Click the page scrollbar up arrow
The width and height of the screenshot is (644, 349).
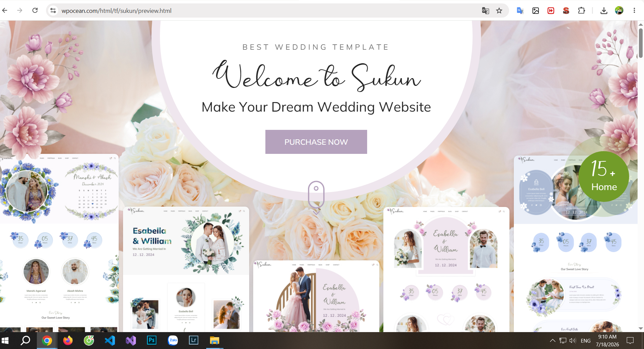click(641, 24)
